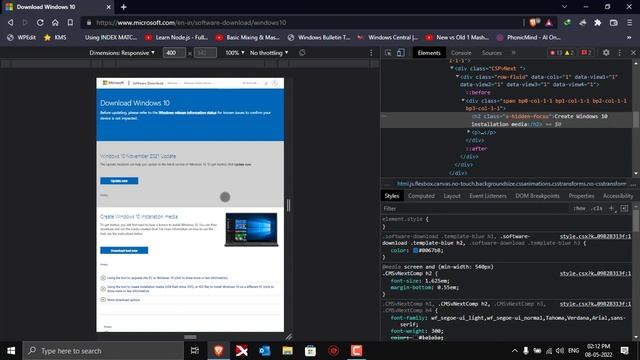This screenshot has height=360, width=640.
Task: Switch to the Properties tab
Action: click(x=581, y=196)
